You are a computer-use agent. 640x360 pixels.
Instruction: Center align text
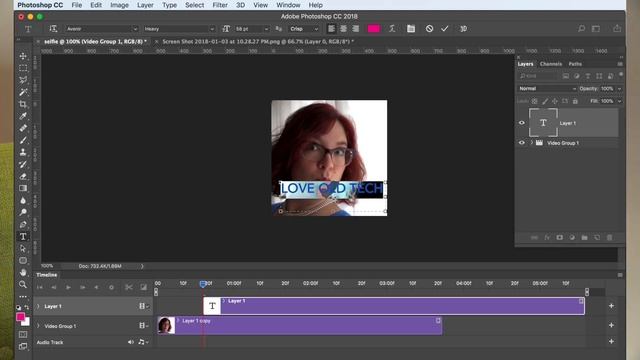click(x=344, y=29)
